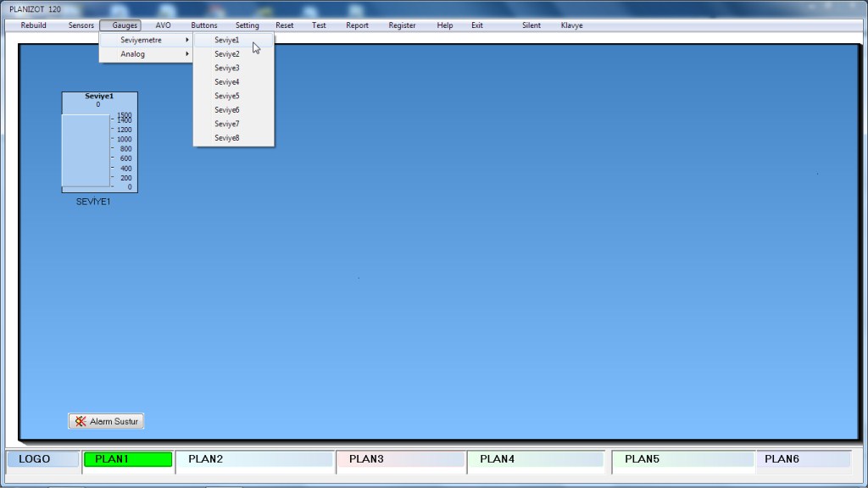Click the SEVİYE1 label below the gauge
The width and height of the screenshot is (868, 488).
tap(93, 202)
